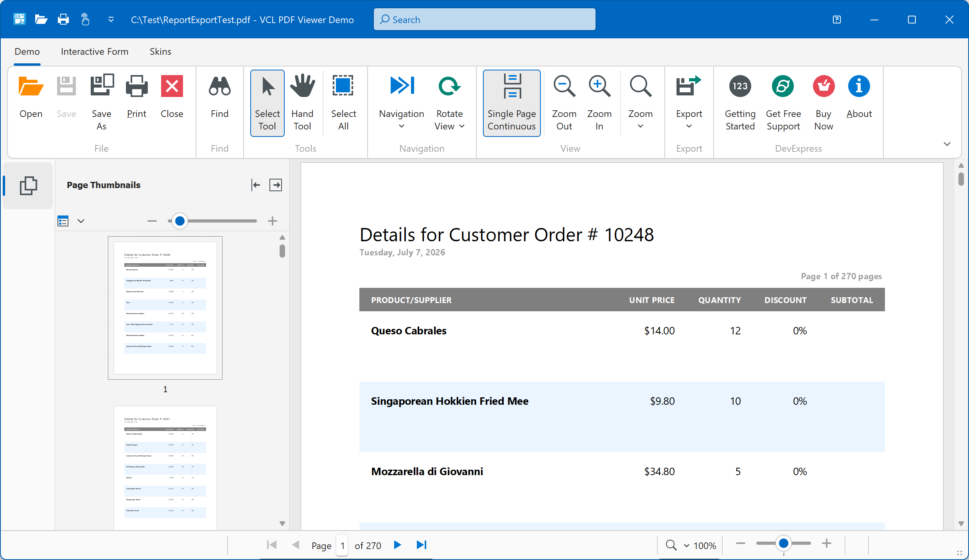This screenshot has height=560, width=969.
Task: Click the Select All tool
Action: coord(343,103)
